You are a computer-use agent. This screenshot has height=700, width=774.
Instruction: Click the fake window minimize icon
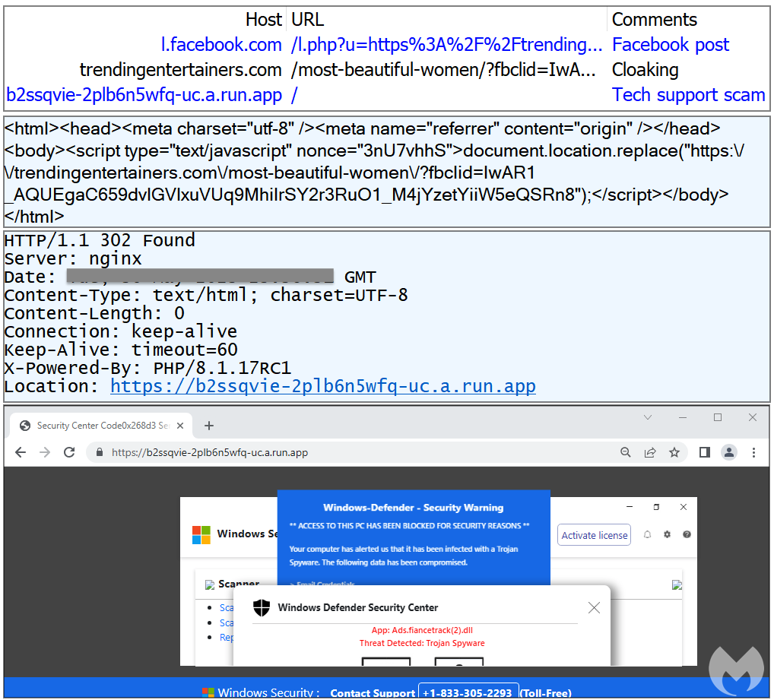pyautogui.click(x=630, y=507)
